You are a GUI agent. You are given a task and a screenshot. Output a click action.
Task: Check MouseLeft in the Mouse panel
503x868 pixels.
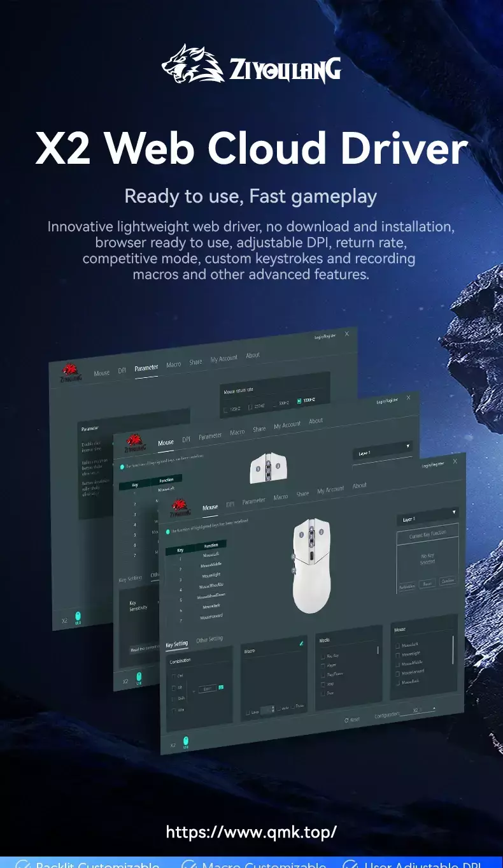[397, 646]
